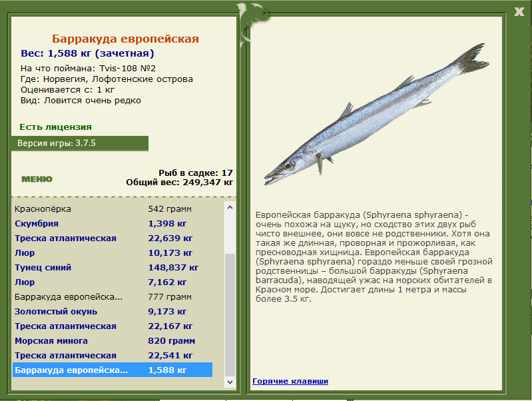
Task: Select Треска атлантическая 22,167 кг row
Action: (x=113, y=326)
